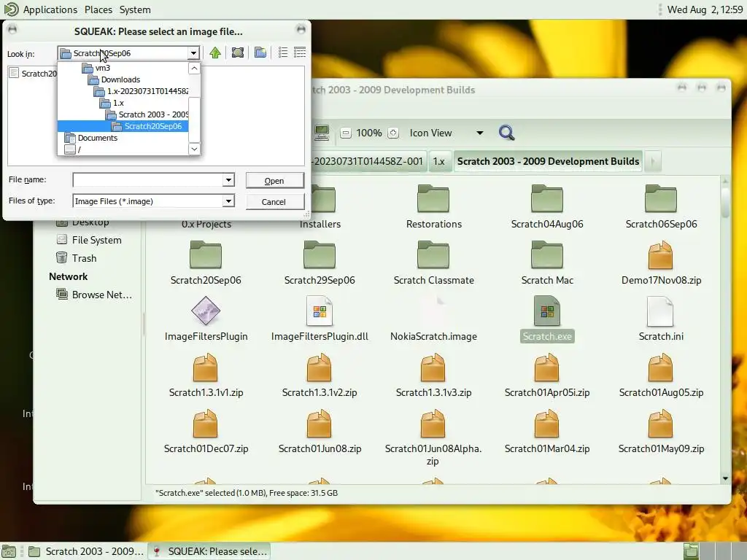Select root slash entry in dropdown list
747x560 pixels.
point(79,149)
